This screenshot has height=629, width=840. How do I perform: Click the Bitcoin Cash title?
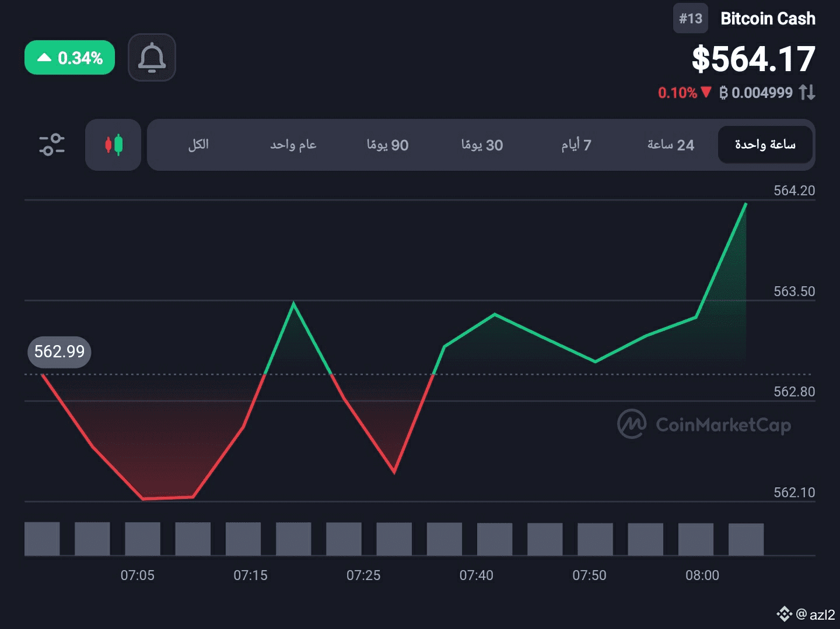(x=768, y=19)
